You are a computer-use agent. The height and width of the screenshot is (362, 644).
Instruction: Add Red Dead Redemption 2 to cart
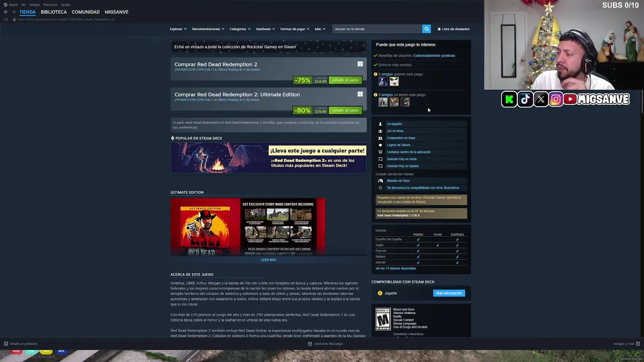pos(345,80)
